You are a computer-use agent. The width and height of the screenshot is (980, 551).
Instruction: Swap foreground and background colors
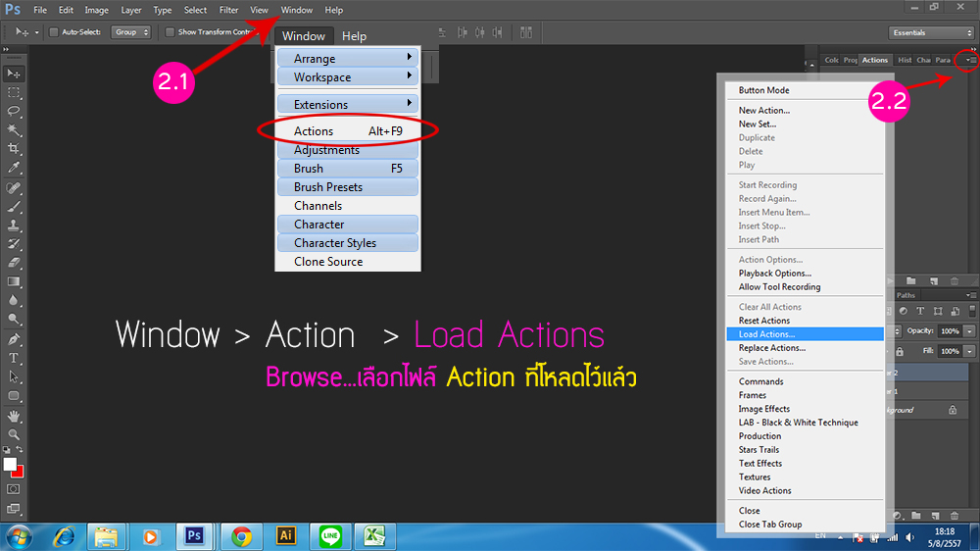[20, 449]
